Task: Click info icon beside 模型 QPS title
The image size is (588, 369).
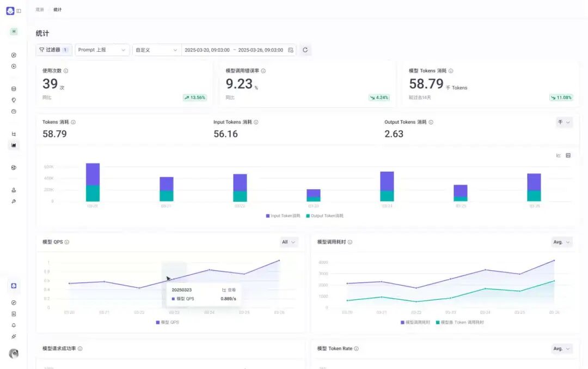Action: point(67,242)
